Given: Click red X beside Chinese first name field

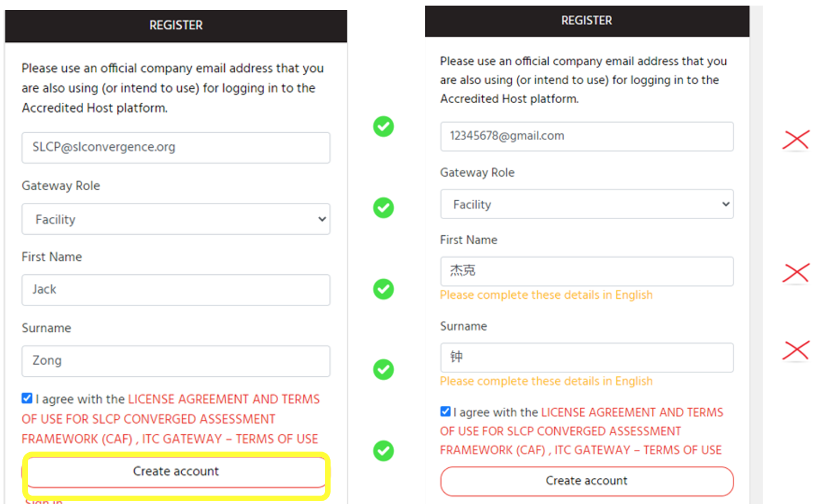Looking at the screenshot, I should pyautogui.click(x=796, y=273).
